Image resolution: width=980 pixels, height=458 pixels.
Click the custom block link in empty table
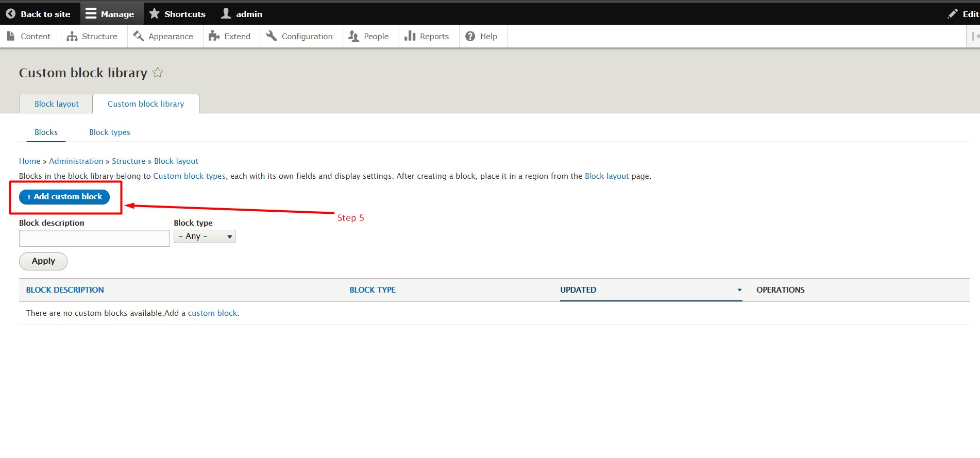[x=212, y=313]
